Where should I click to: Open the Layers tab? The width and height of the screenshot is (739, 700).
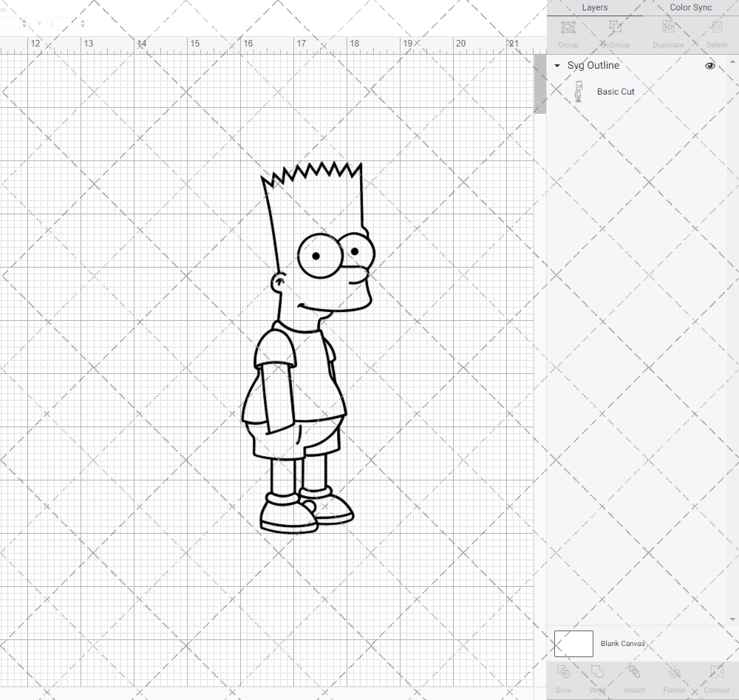click(594, 7)
